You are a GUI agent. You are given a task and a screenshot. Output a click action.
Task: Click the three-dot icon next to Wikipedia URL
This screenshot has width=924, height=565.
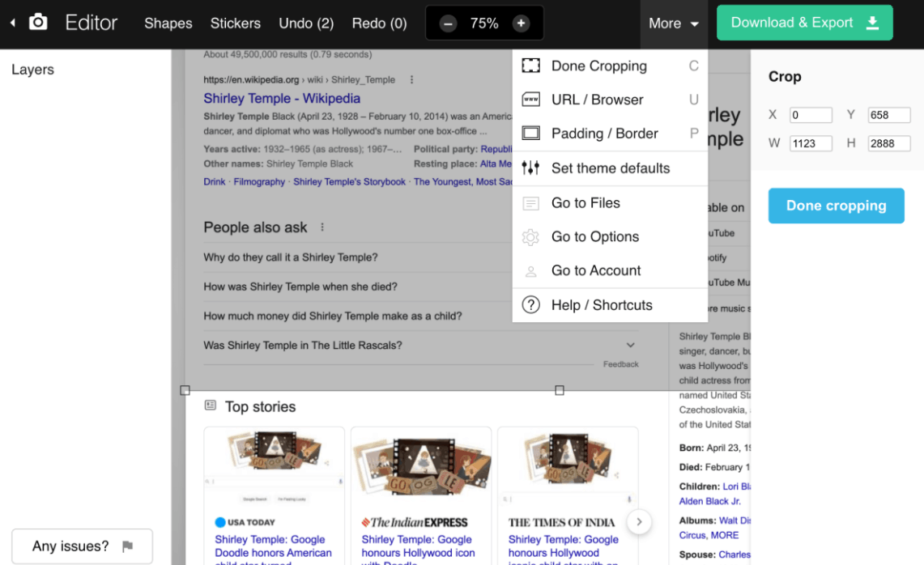(411, 79)
